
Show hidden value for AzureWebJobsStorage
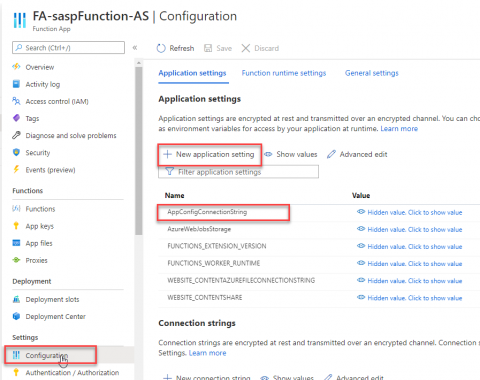pyautogui.click(x=409, y=229)
